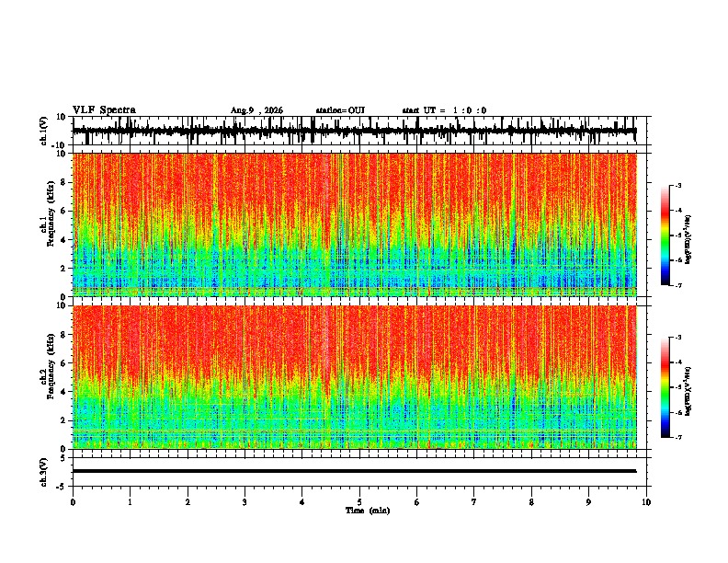Click the ch.1 color bar log(PSD) label
This screenshot has height=563, width=728.
pyautogui.click(x=688, y=239)
